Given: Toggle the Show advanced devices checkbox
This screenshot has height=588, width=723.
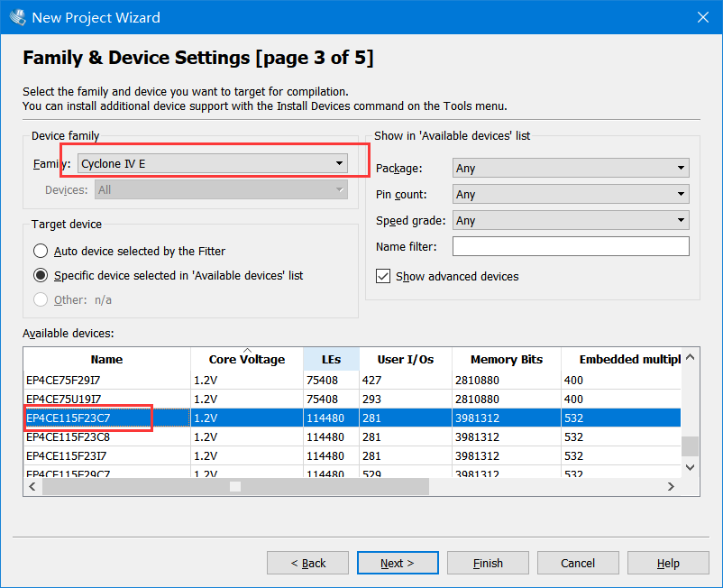Looking at the screenshot, I should 383,276.
